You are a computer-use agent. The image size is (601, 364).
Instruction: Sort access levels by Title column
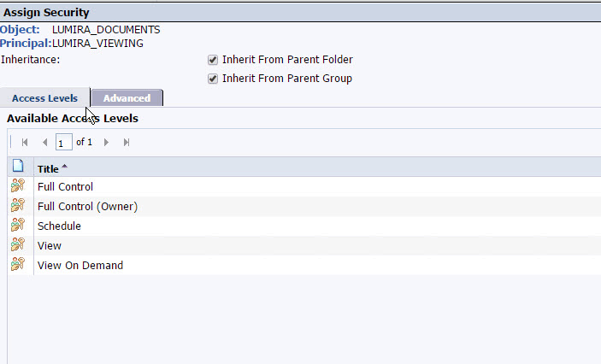(48, 169)
